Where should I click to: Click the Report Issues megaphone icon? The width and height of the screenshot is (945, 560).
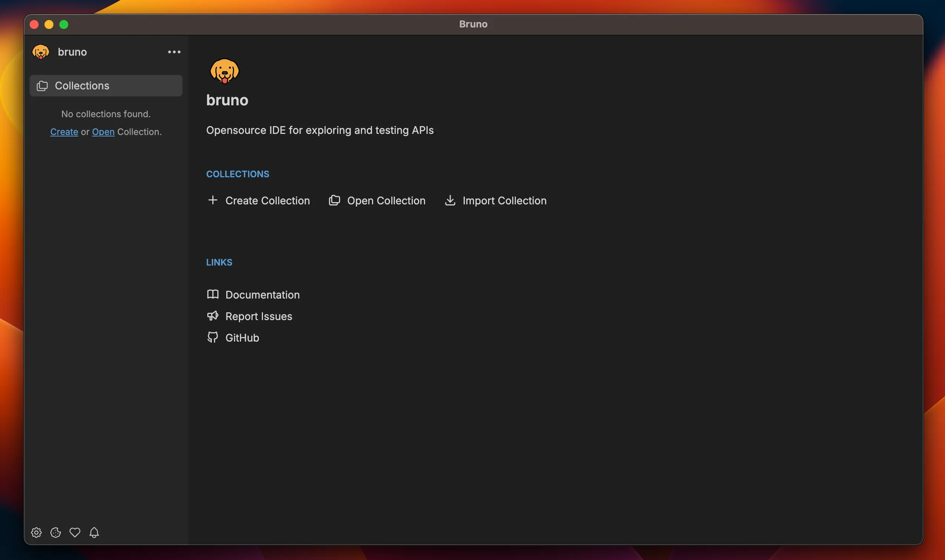[x=213, y=316]
